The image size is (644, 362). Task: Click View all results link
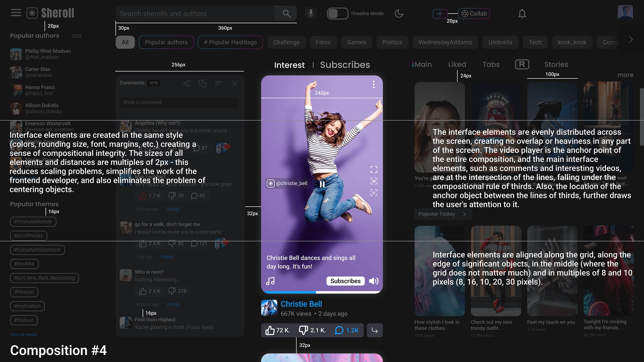tap(23, 334)
